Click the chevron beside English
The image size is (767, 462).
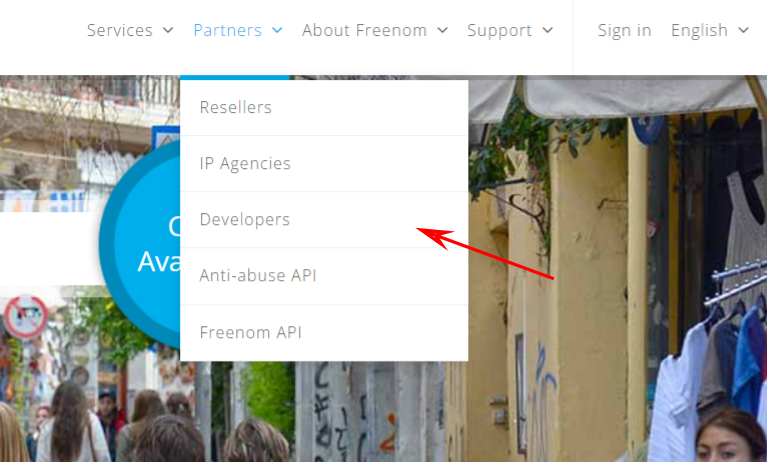pyautogui.click(x=744, y=30)
